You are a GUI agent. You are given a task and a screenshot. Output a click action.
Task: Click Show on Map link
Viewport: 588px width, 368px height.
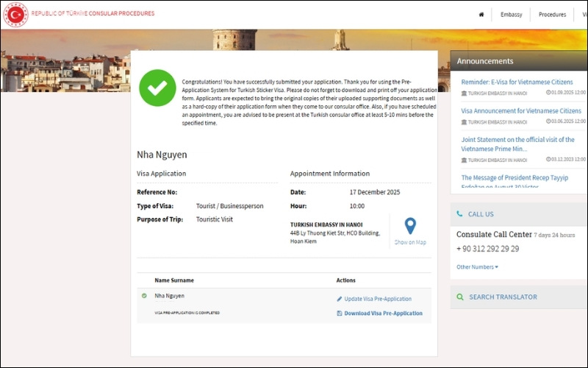410,242
